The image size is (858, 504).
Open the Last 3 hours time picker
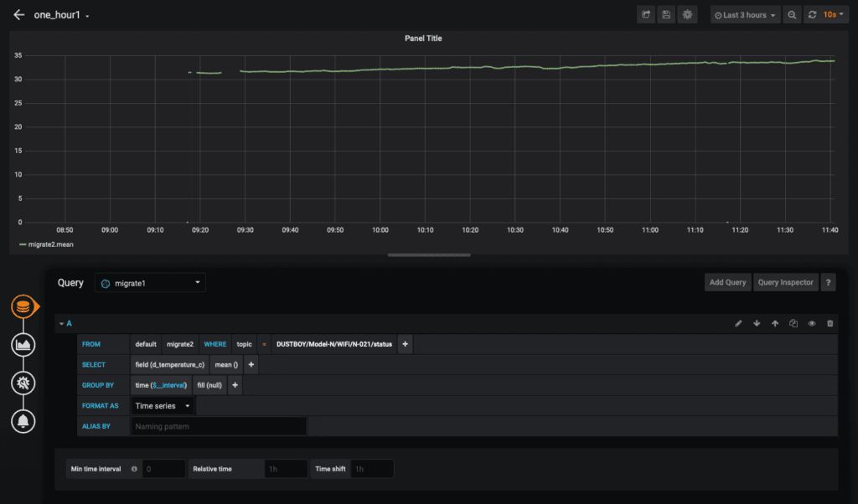coord(745,15)
